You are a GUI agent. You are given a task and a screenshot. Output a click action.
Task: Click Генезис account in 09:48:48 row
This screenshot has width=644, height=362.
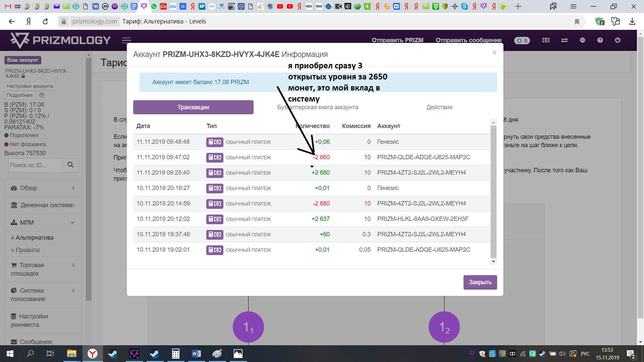click(x=388, y=142)
